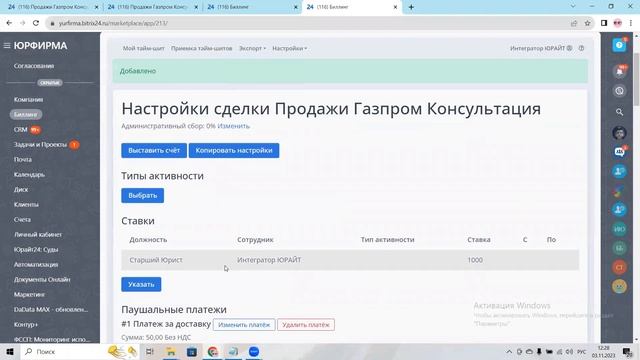Select the Старший Юрист row cell
The width and height of the screenshot is (640, 360).
156,260
